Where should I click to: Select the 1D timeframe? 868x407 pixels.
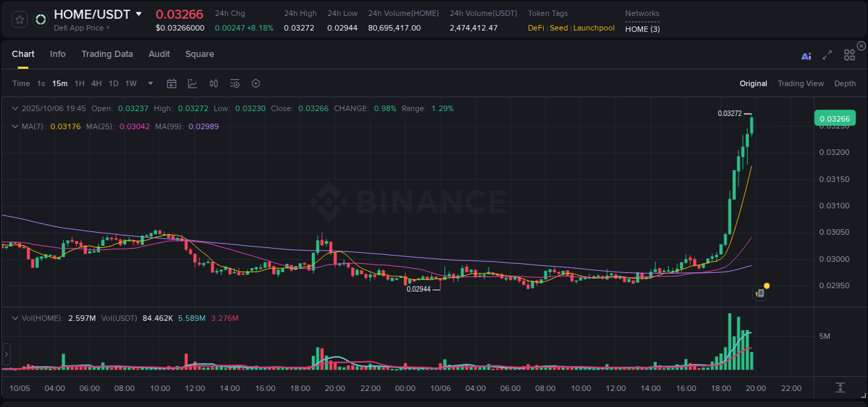(x=113, y=83)
